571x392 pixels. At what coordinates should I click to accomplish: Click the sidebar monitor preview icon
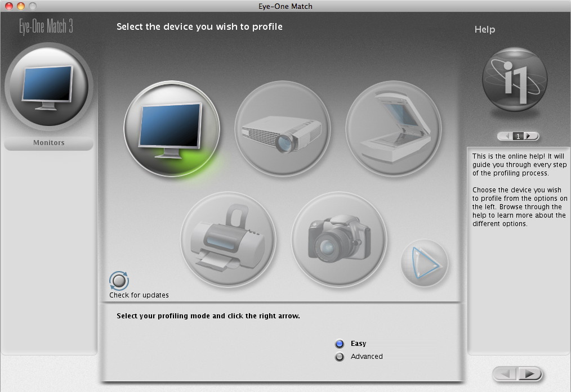point(49,87)
